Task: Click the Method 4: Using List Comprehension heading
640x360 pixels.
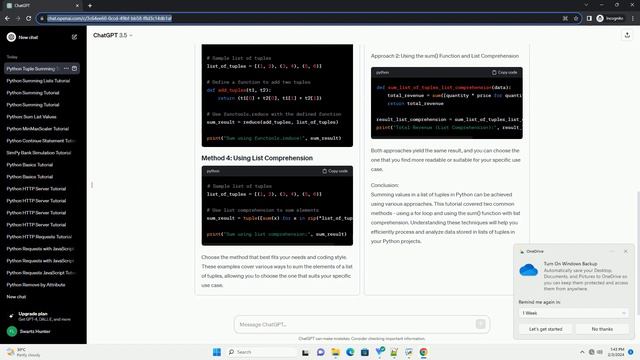Action: tap(257, 158)
